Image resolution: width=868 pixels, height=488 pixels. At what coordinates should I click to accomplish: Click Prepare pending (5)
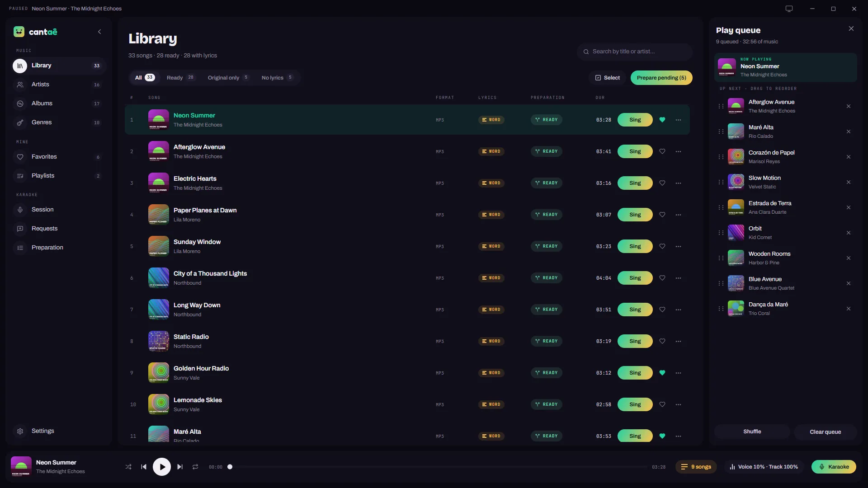pyautogui.click(x=661, y=78)
